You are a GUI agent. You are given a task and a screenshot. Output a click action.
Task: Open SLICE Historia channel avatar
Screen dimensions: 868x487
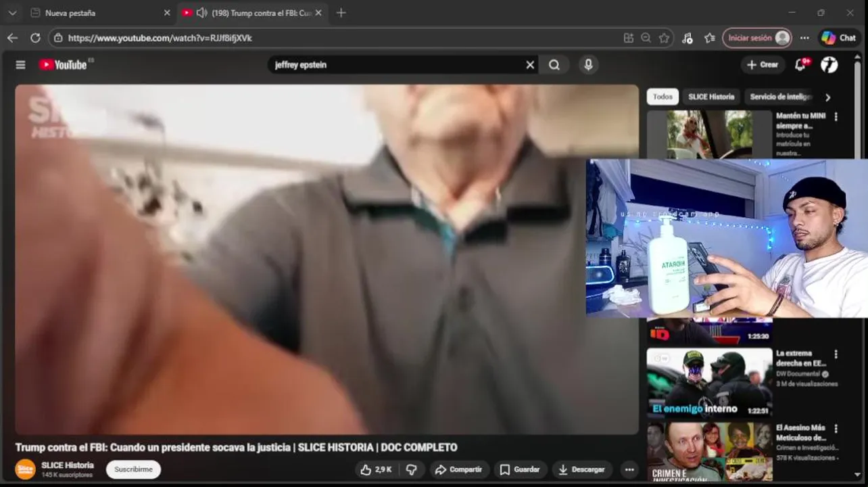tap(25, 469)
